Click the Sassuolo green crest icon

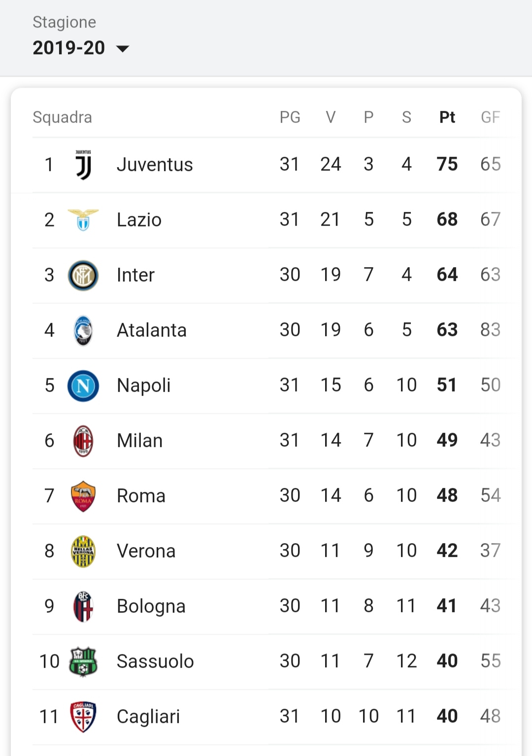click(83, 661)
